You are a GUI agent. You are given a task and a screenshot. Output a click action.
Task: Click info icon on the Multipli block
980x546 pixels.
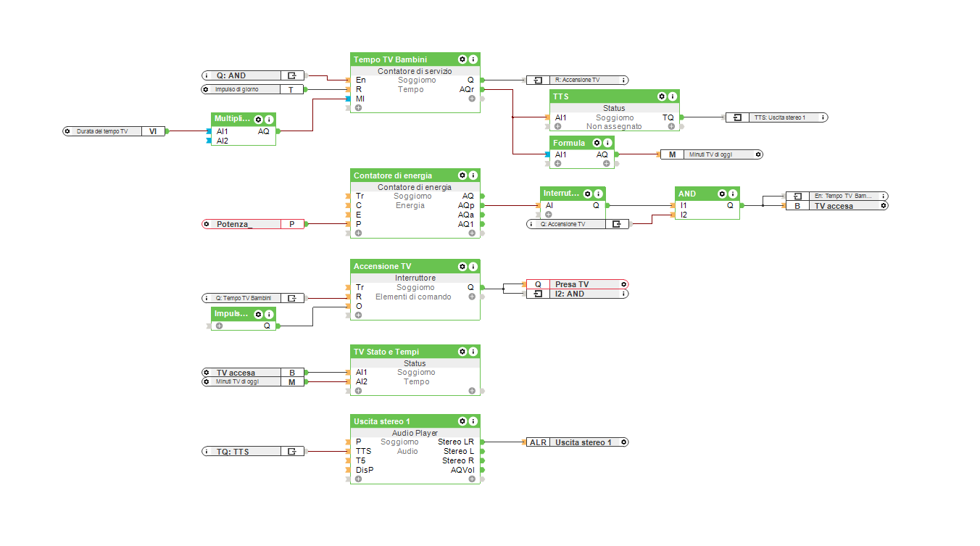(x=269, y=120)
